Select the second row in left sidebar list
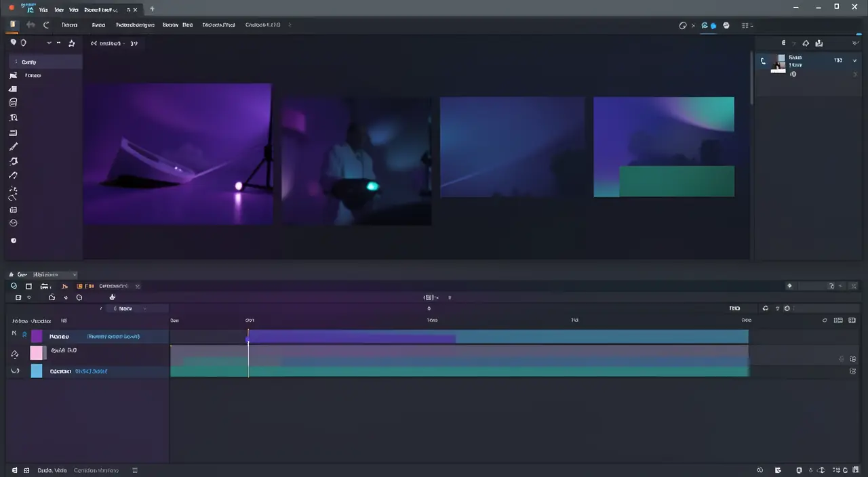868x477 pixels. click(x=45, y=75)
